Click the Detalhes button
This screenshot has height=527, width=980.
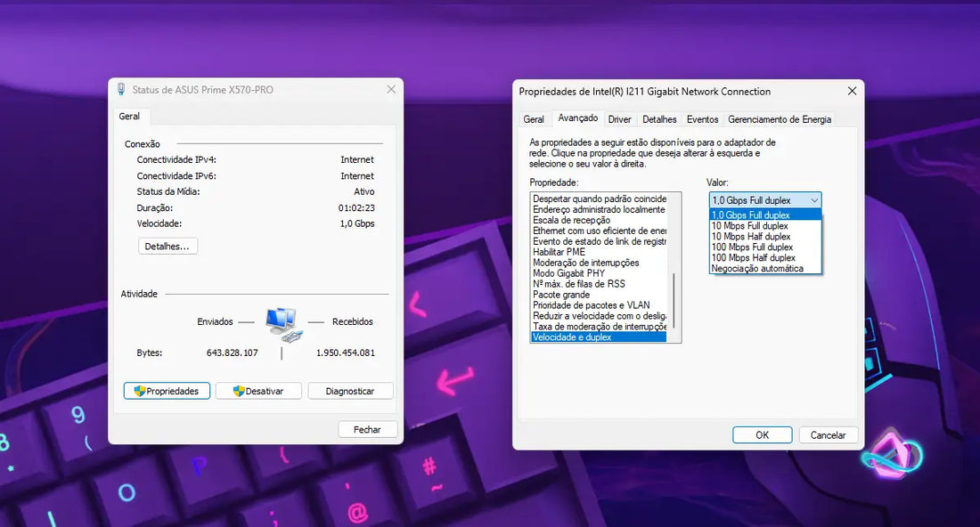pyautogui.click(x=167, y=246)
